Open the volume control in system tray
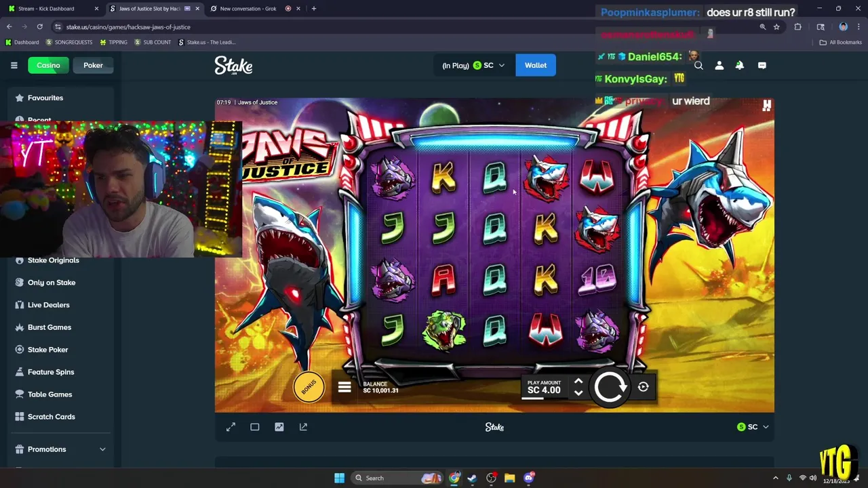Screen dimensions: 868x488 [x=813, y=478]
